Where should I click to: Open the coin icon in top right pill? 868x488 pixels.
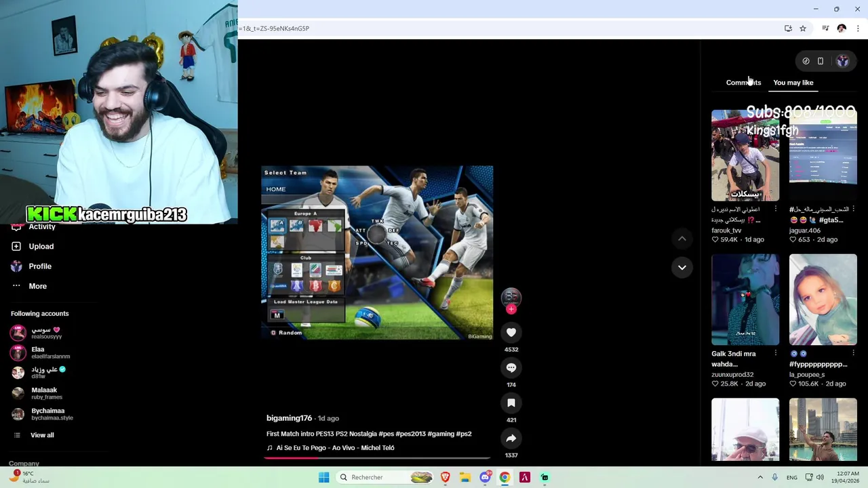806,61
